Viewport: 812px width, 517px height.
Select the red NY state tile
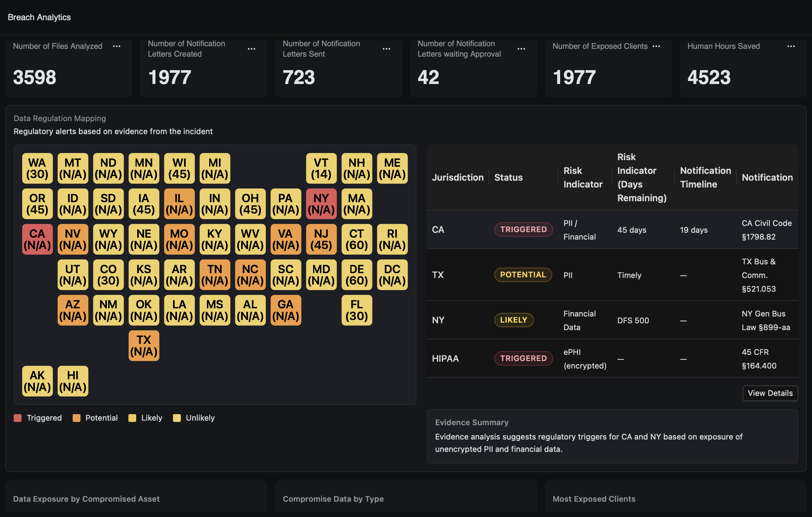coord(321,204)
